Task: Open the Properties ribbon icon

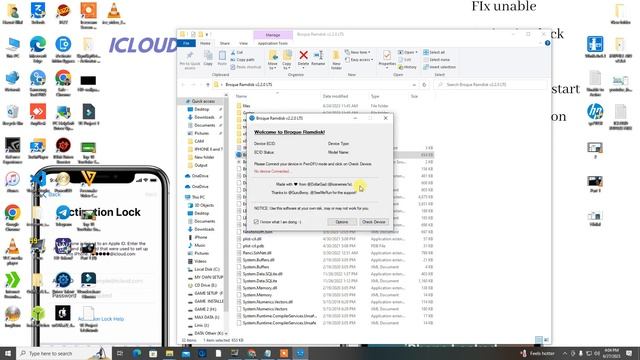Action: point(387,58)
